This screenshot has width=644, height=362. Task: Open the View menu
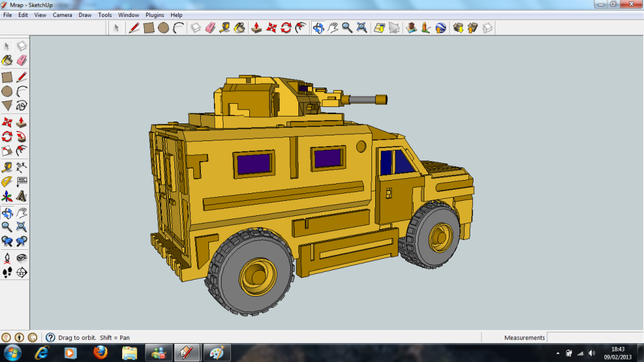pos(40,14)
